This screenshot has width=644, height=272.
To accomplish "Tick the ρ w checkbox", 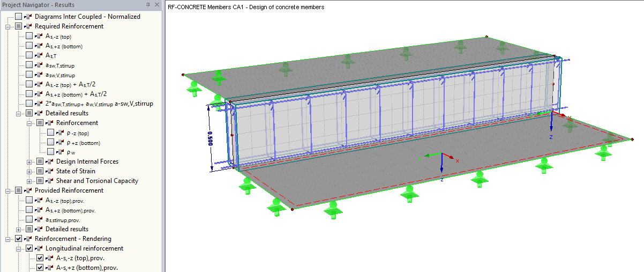I will tap(51, 152).
